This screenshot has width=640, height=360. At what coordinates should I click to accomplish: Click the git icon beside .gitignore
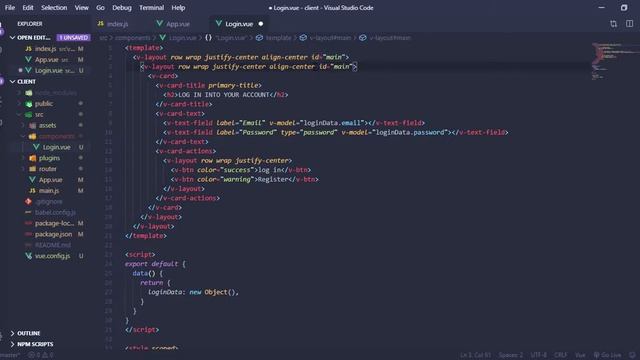tap(29, 201)
